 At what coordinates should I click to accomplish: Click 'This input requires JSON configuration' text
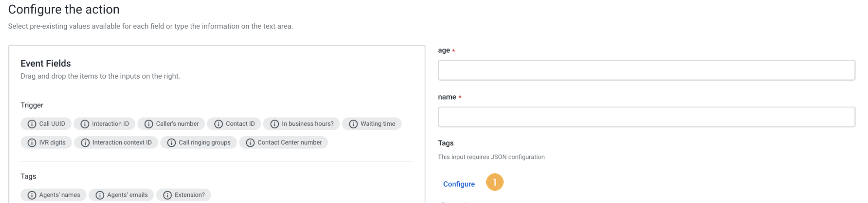coord(491,157)
